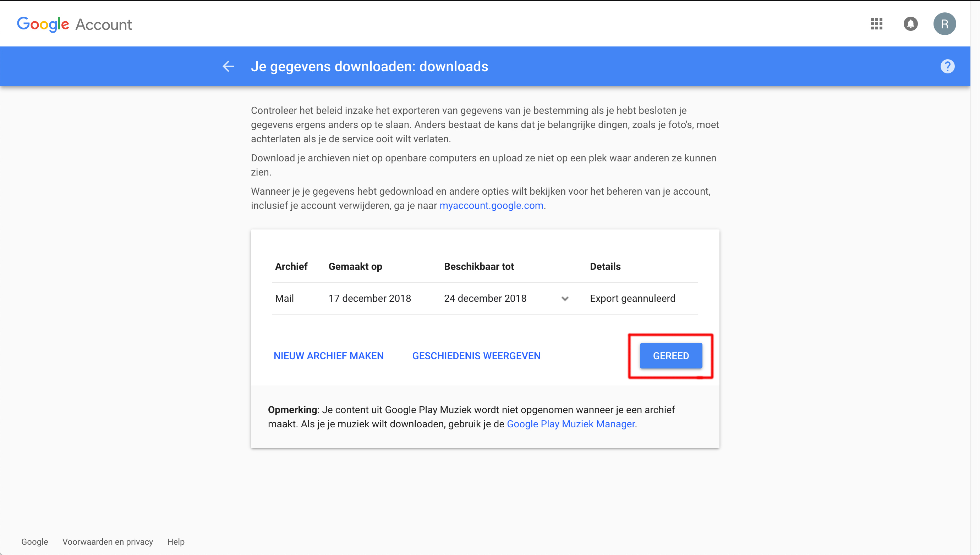The width and height of the screenshot is (980, 555).
Task: Click the Account text beside Google logo
Action: 104,25
